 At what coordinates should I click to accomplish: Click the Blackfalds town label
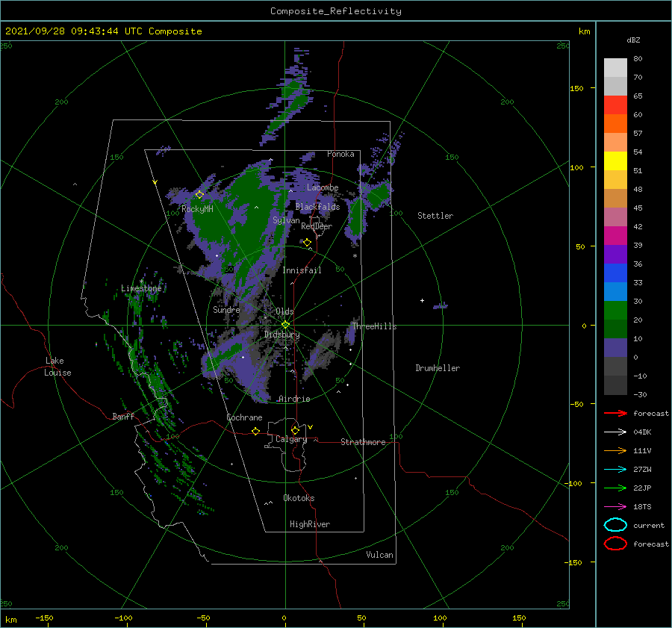(317, 207)
